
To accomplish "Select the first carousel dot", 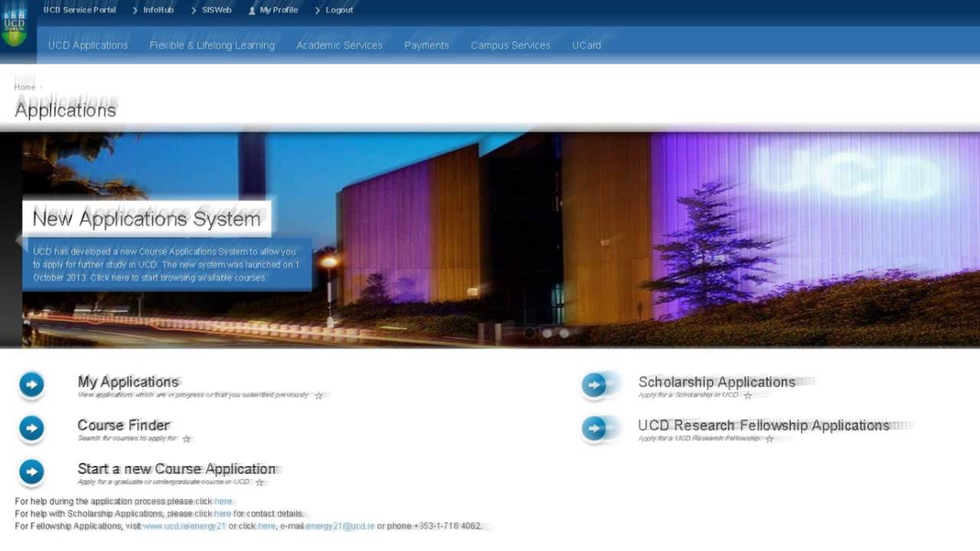I will coord(529,333).
